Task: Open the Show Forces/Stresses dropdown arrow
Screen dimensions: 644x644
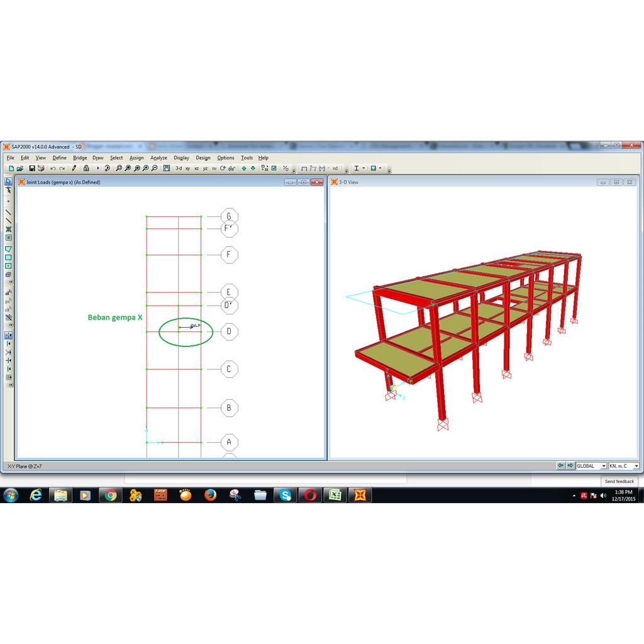Action: tap(328, 169)
